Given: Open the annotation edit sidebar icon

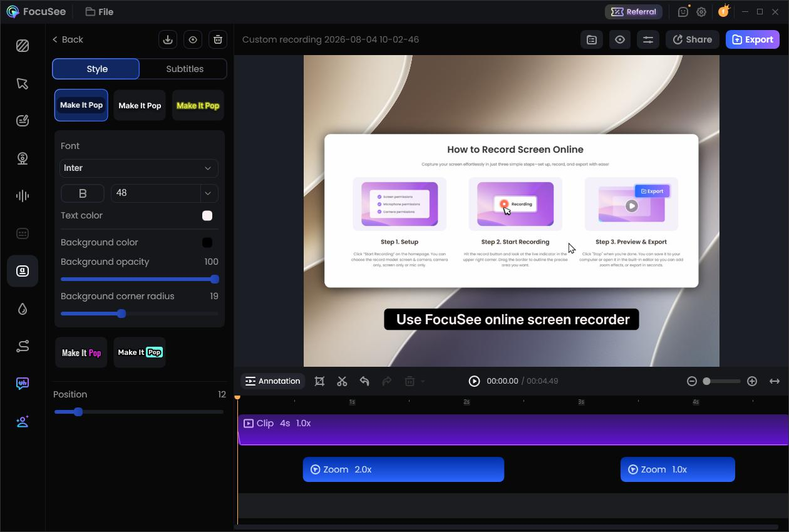Looking at the screenshot, I should click(23, 121).
